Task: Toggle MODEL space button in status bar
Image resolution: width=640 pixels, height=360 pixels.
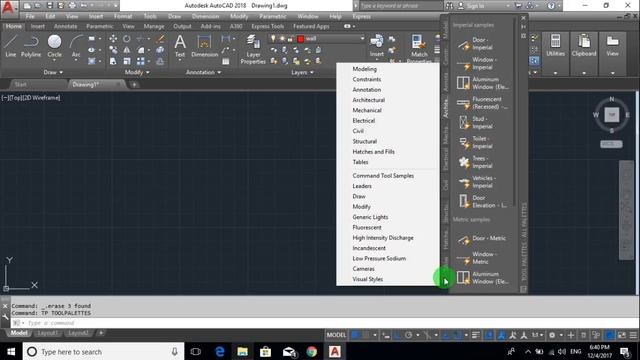Action: (x=336, y=335)
